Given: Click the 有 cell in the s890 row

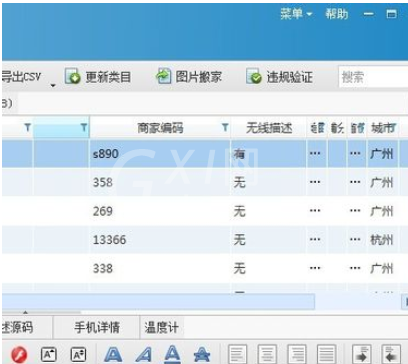Looking at the screenshot, I should [x=268, y=154].
